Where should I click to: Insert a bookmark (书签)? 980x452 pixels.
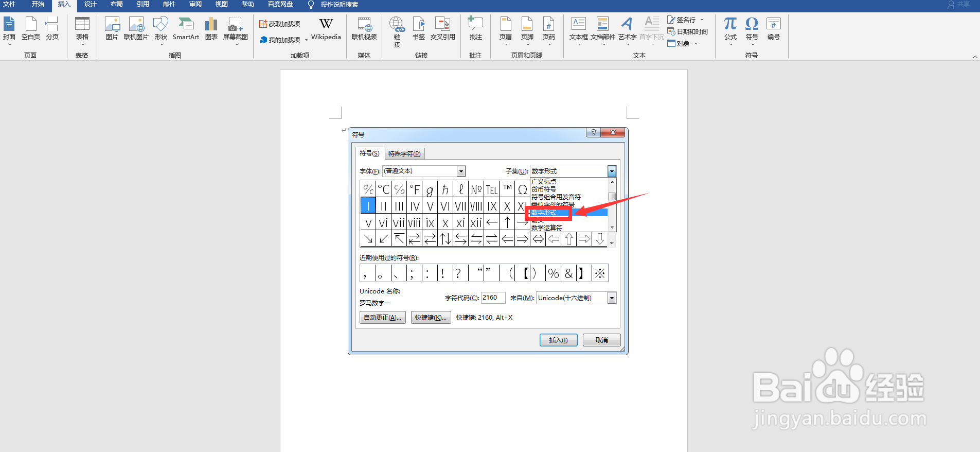pos(419,29)
